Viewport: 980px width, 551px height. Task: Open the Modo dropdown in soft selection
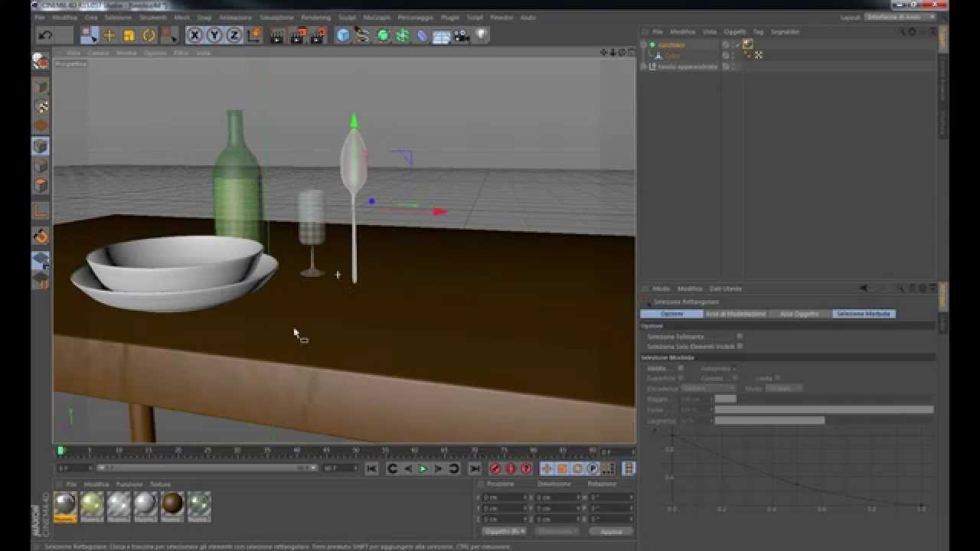[x=784, y=389]
